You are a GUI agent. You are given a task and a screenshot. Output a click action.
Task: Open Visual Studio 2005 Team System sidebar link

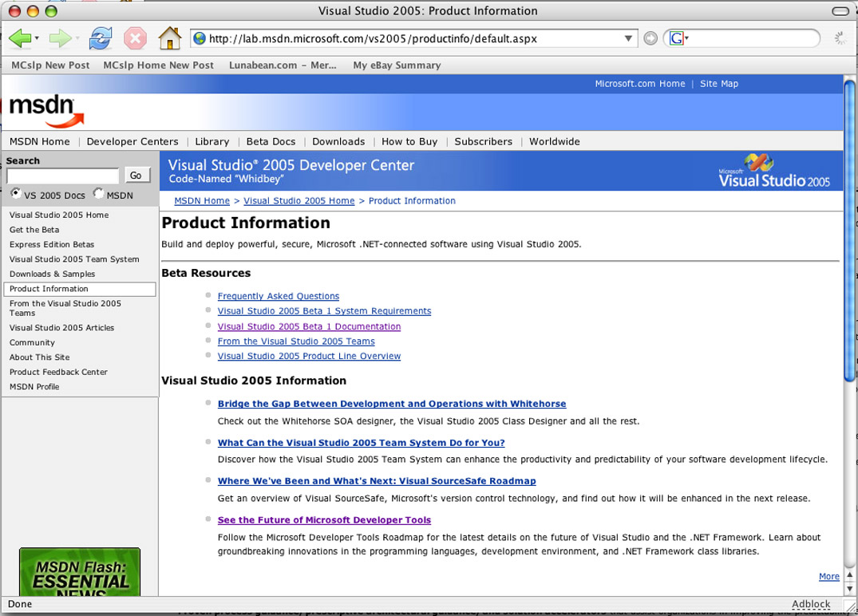[x=74, y=259]
